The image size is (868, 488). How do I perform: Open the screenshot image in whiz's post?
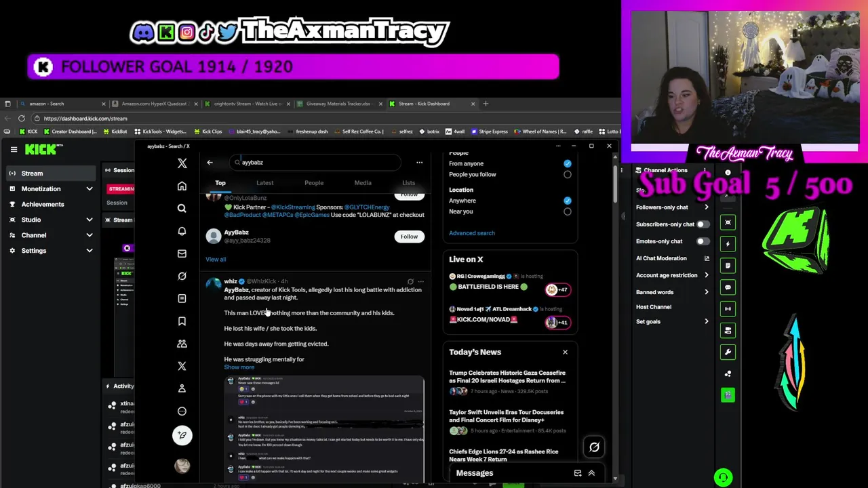[324, 429]
